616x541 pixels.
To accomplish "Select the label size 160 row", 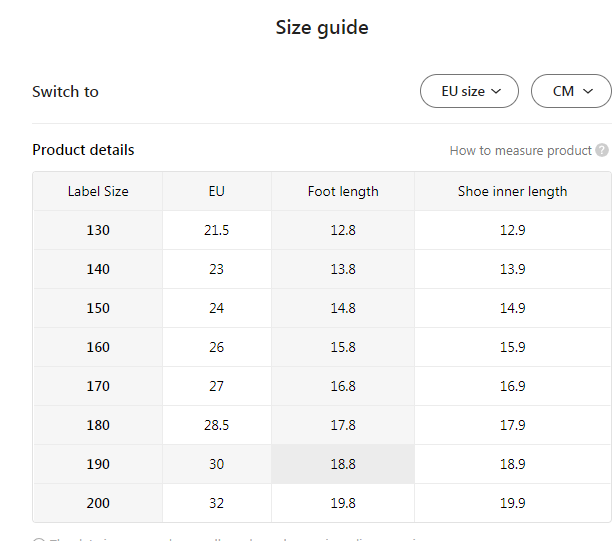I will point(98,347).
